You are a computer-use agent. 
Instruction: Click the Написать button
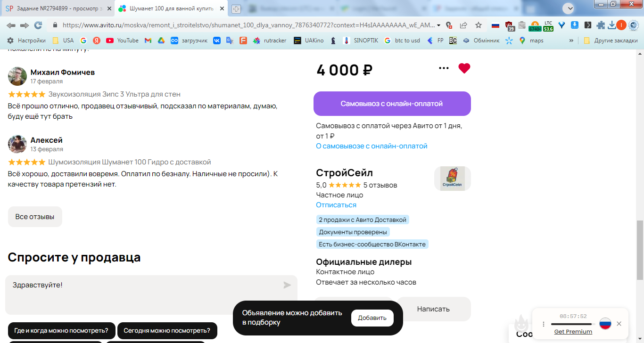[x=433, y=309]
